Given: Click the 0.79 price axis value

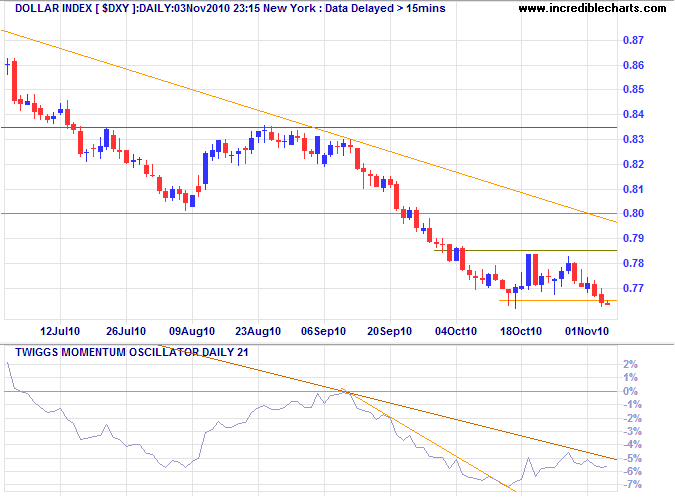Looking at the screenshot, I should click(x=633, y=238).
